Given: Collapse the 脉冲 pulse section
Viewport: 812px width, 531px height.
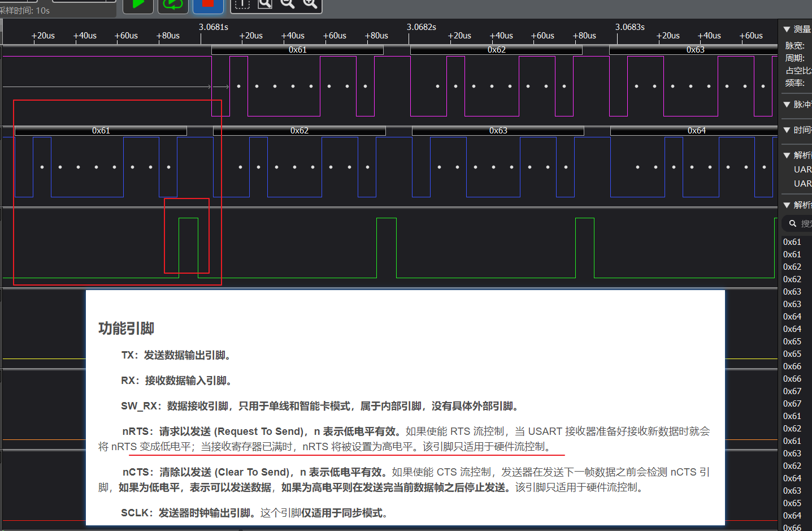Looking at the screenshot, I should tap(787, 105).
